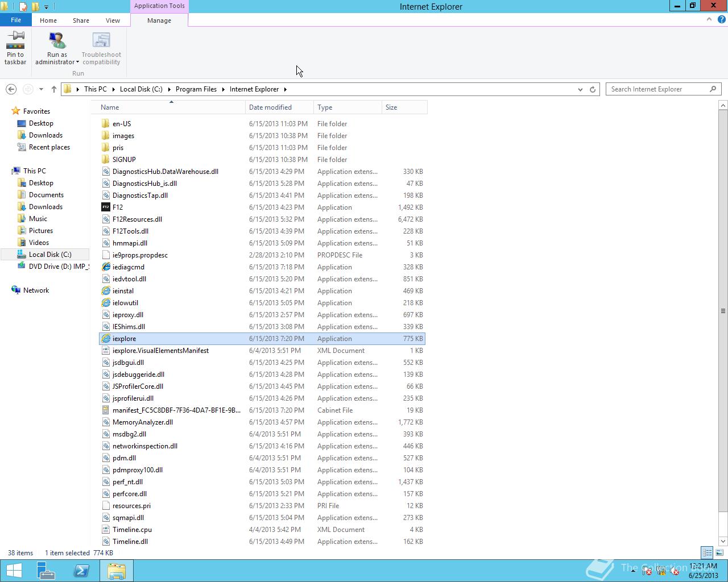
Task: Launch PowerShell from the taskbar
Action: (81, 571)
